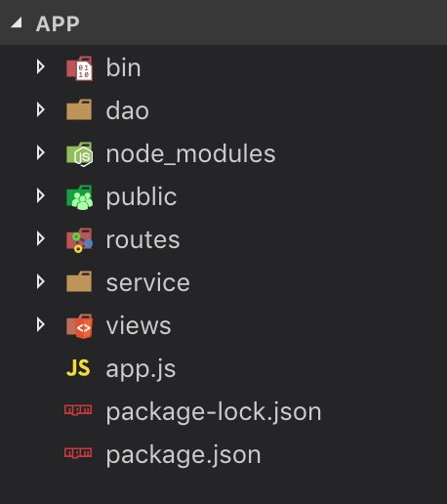Expand the routes folder arrow
Image resolution: width=447 pixels, height=504 pixels.
(41, 238)
